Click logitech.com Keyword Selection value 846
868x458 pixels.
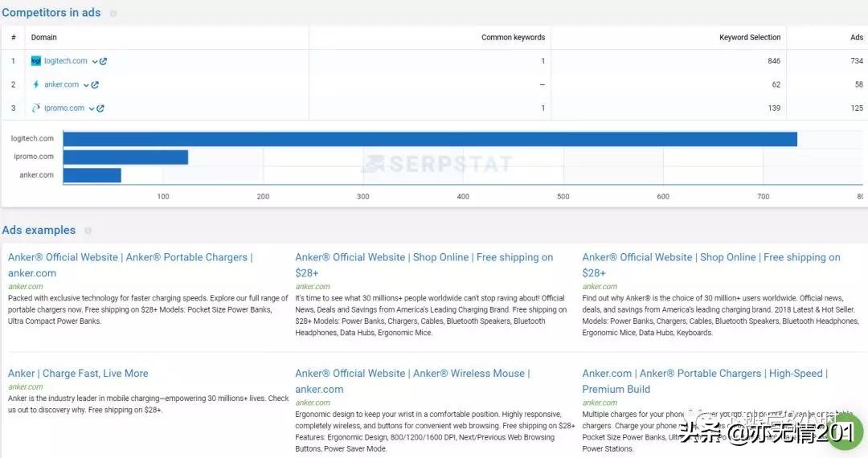pos(774,61)
